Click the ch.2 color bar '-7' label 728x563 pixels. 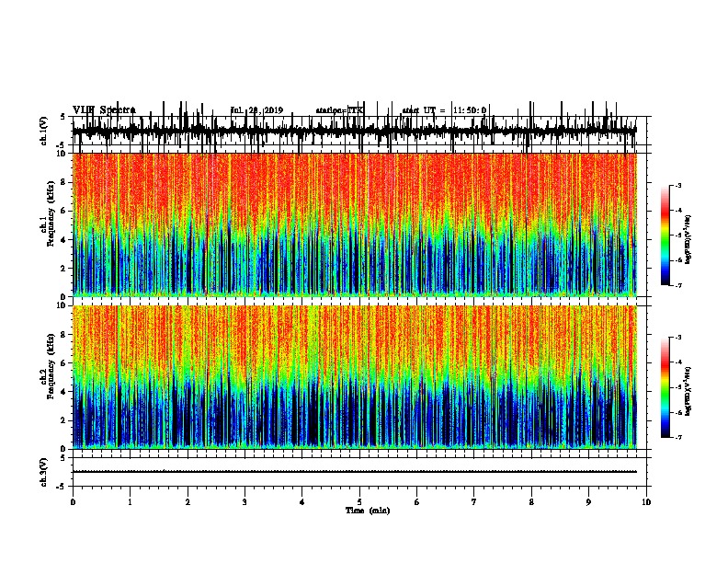point(677,437)
